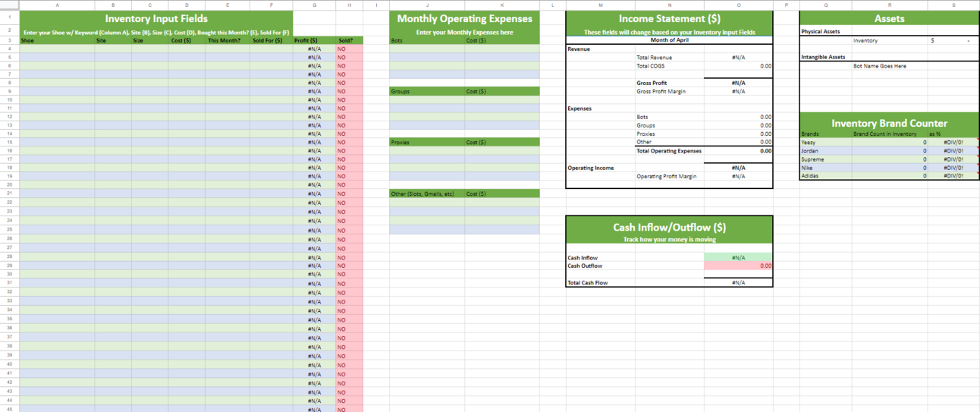Select the 'Adidas' brand cell

[826, 176]
